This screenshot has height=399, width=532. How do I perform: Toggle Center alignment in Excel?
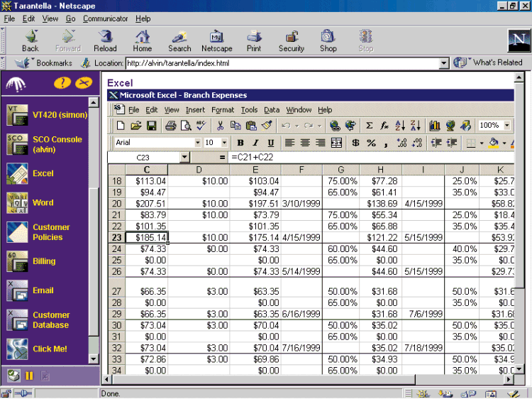(305, 143)
